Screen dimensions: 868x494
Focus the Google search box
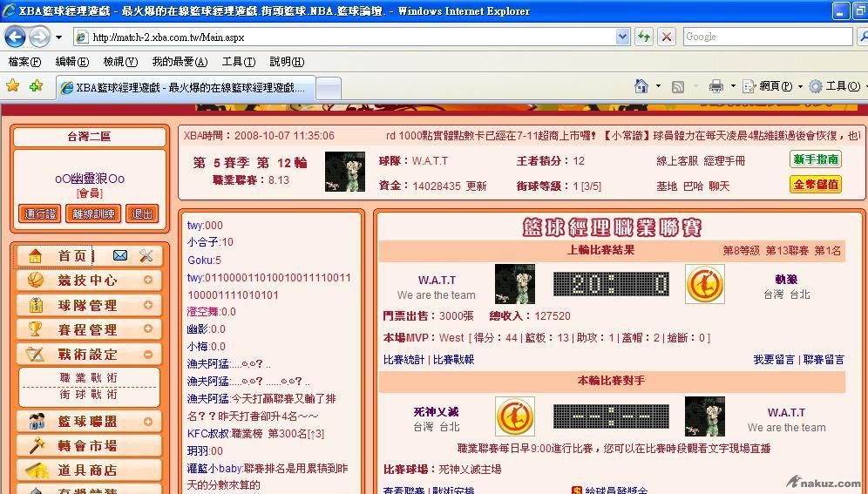tap(767, 37)
